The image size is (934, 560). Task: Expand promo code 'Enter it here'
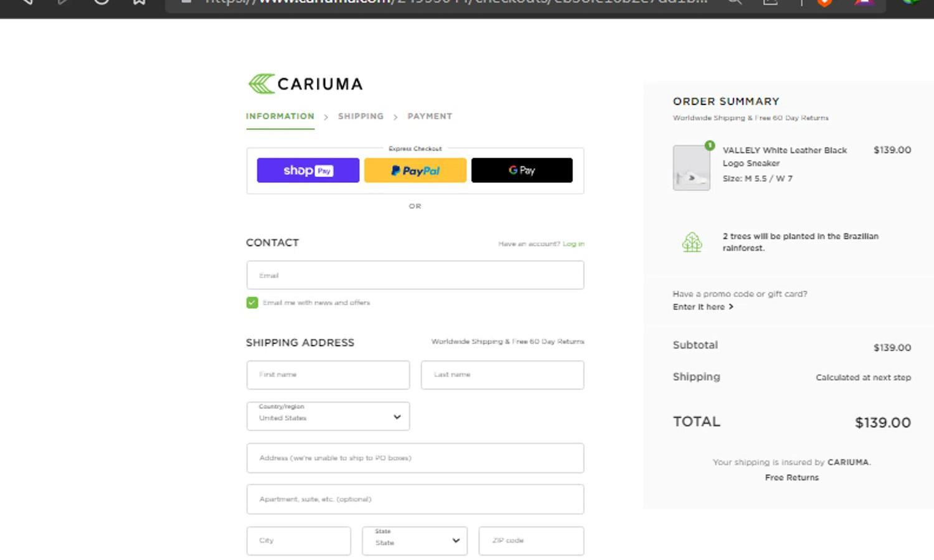tap(703, 307)
